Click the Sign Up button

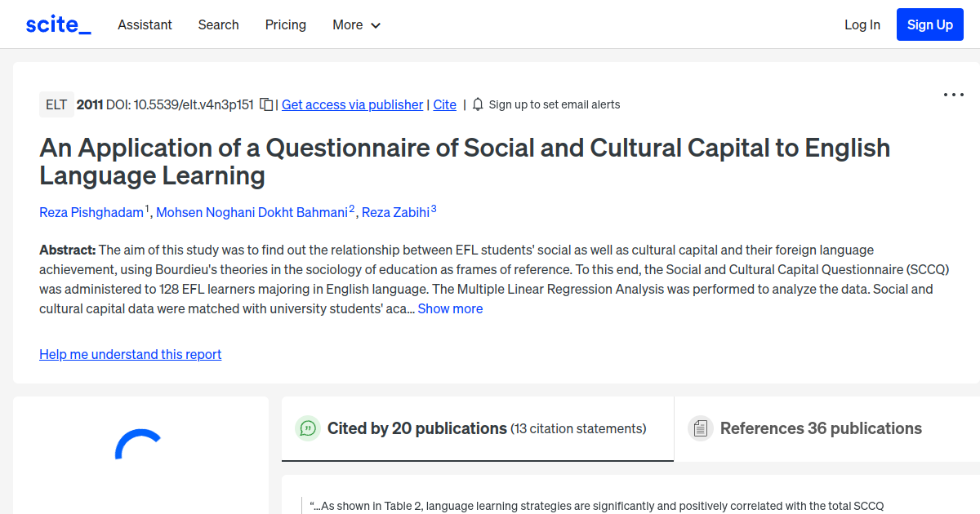click(929, 24)
